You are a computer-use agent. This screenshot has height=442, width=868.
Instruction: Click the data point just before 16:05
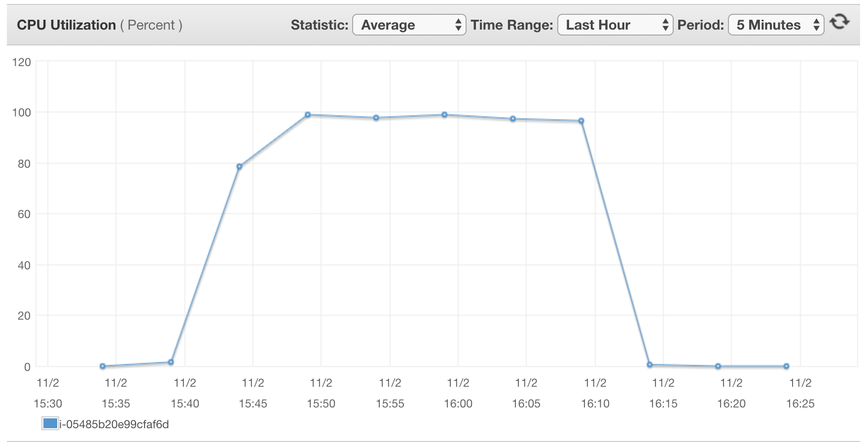(513, 119)
